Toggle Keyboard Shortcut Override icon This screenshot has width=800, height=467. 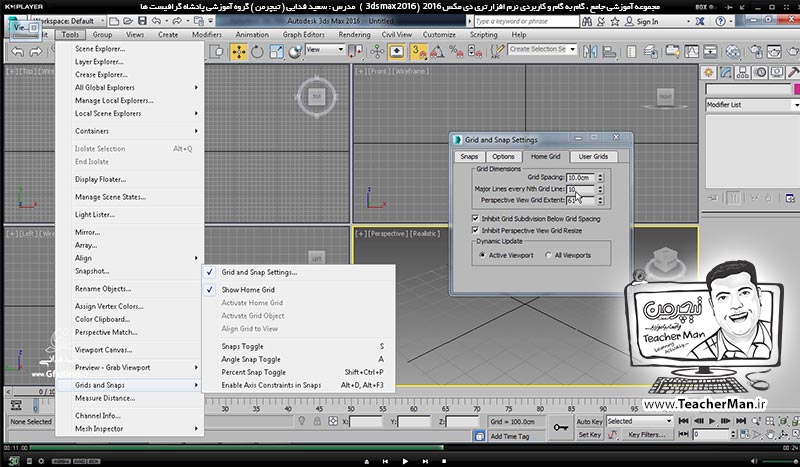point(396,52)
